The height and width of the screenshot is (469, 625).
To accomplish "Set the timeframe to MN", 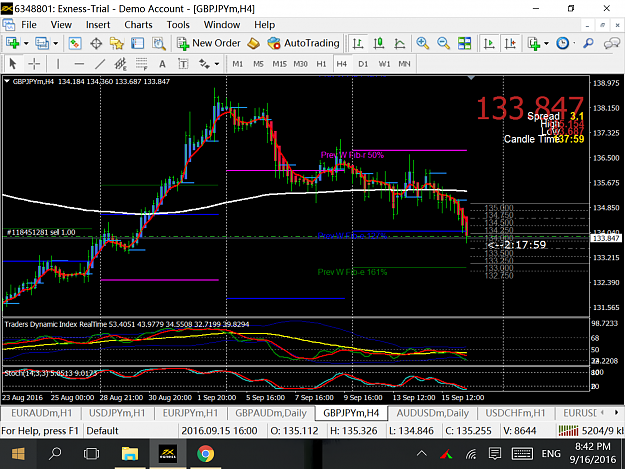I will click(x=405, y=64).
